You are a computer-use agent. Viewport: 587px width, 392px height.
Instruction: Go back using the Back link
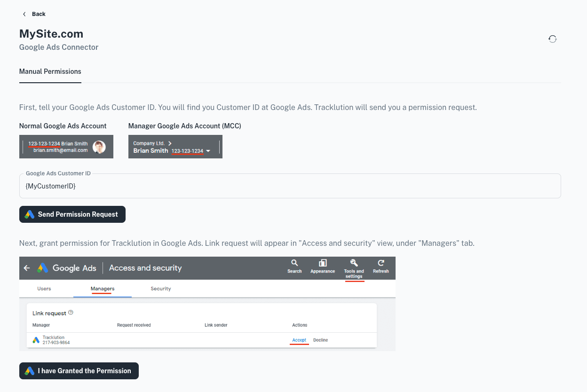[34, 14]
